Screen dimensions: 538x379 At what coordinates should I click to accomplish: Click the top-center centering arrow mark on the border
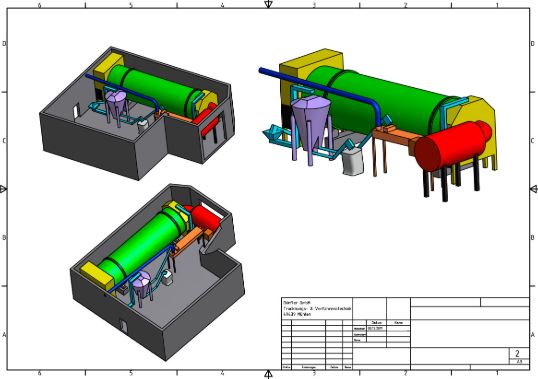point(268,4)
